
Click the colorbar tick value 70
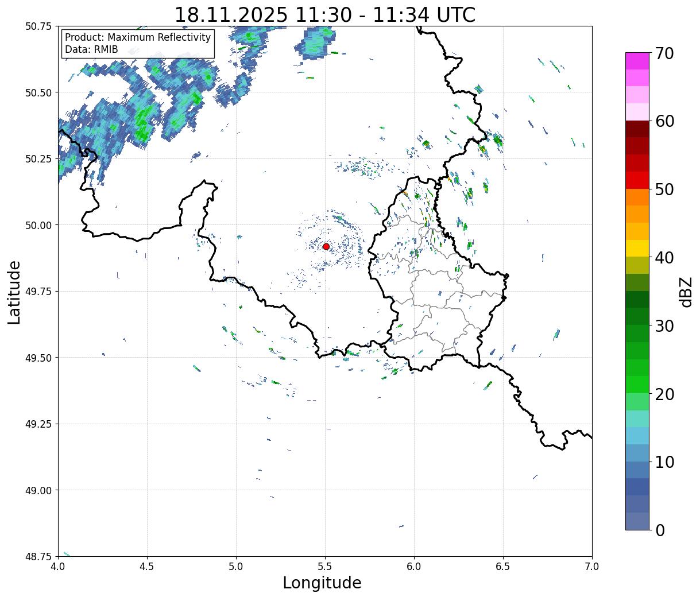(x=664, y=53)
